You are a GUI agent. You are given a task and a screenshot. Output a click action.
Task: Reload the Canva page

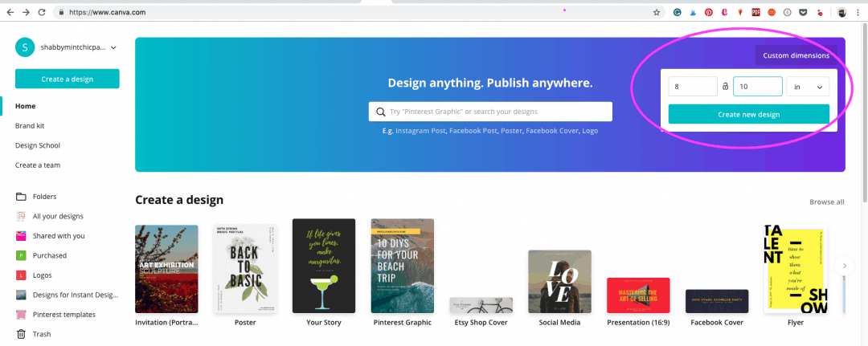(x=42, y=12)
